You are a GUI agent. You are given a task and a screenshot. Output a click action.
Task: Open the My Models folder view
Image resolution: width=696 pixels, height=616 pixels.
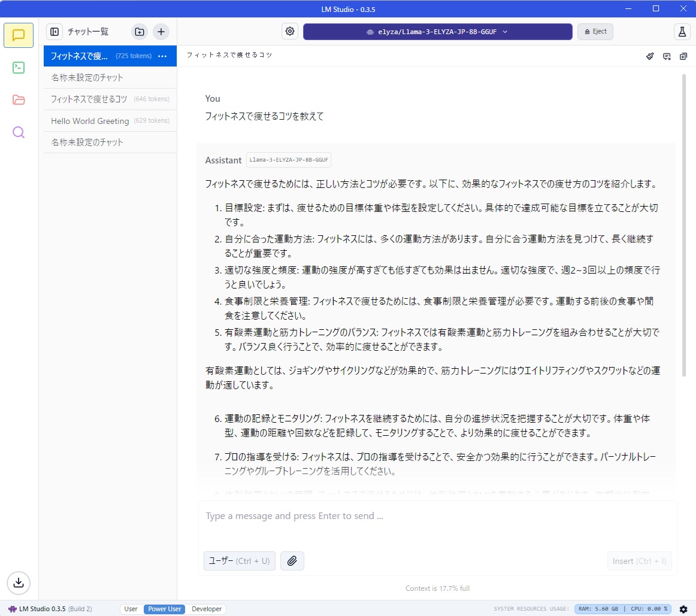(19, 100)
